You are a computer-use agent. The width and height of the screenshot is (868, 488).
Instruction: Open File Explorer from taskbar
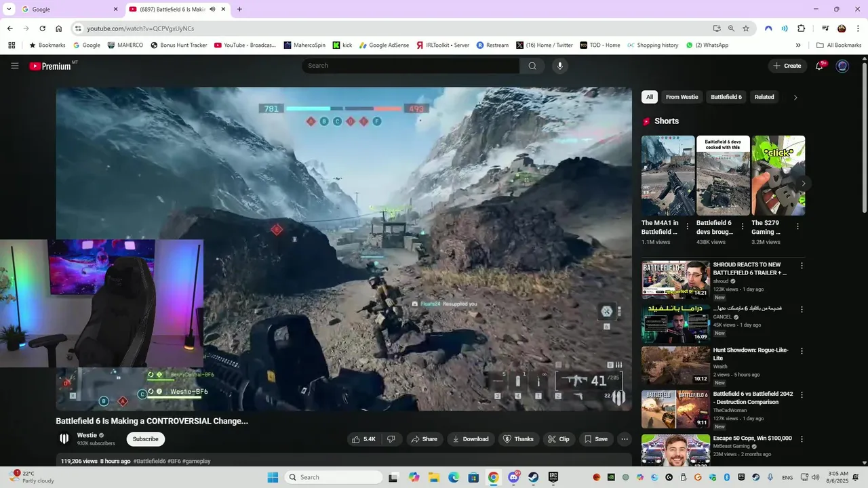point(433,477)
